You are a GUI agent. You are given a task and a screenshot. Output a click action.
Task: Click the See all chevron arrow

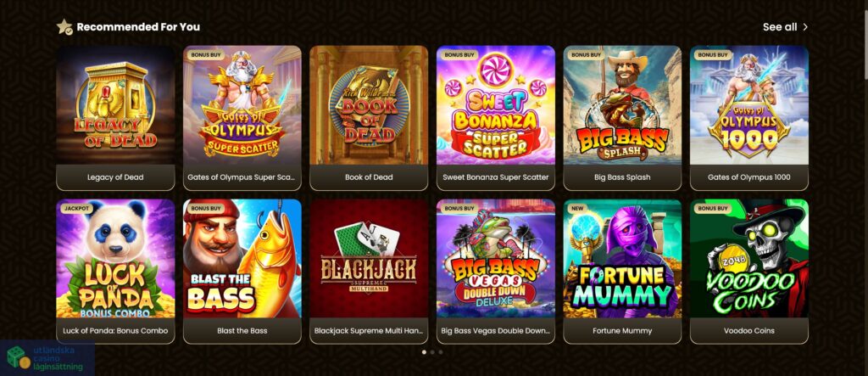coord(805,26)
